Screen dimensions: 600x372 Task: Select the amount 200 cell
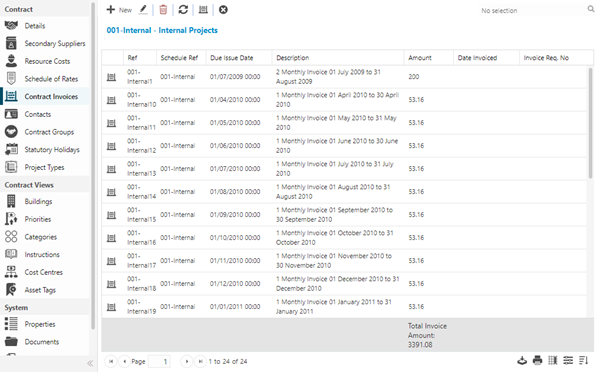coord(429,77)
